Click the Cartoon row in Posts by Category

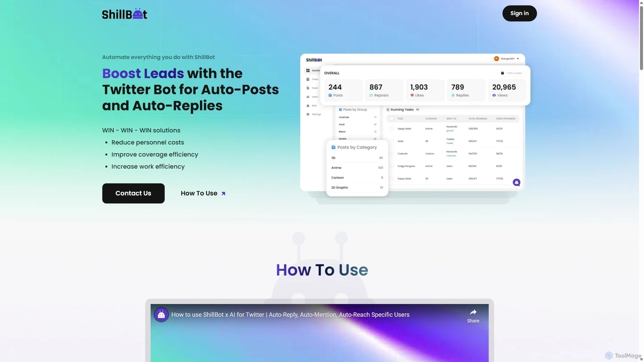(x=357, y=177)
